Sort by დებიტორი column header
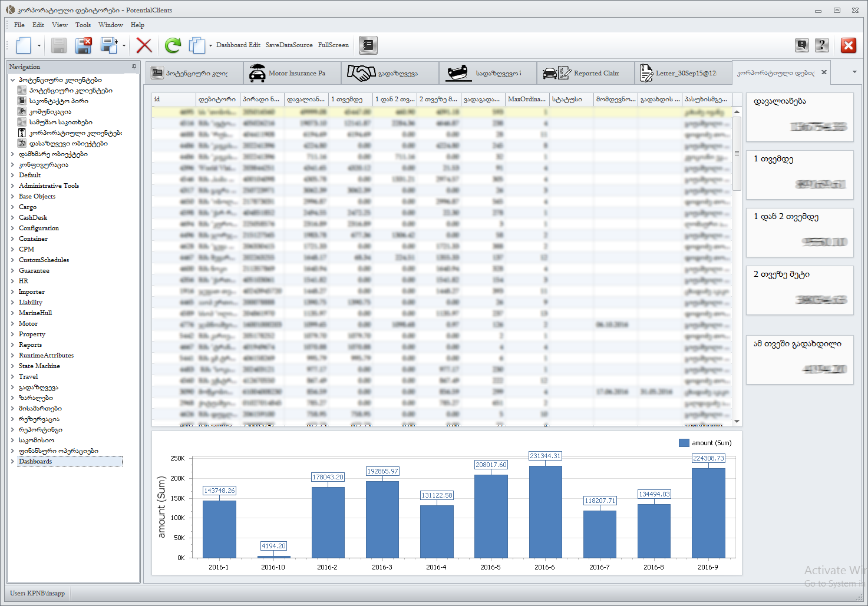The image size is (868, 606). 218,99
